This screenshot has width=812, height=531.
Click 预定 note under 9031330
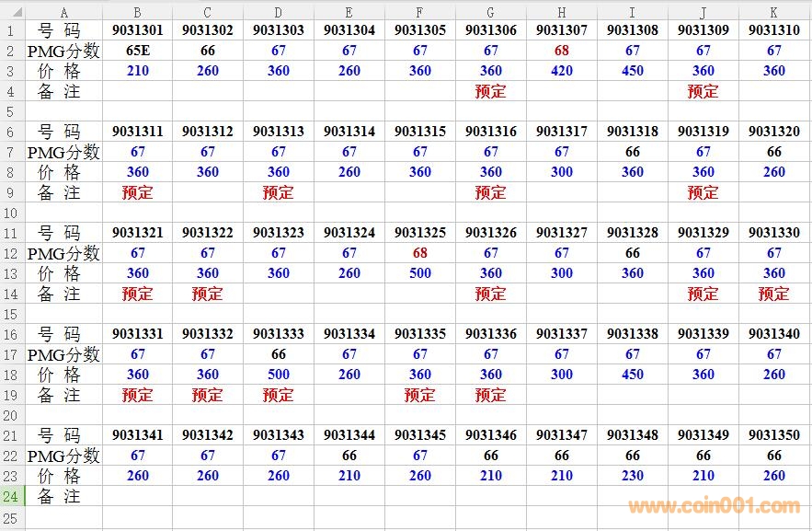pyautogui.click(x=773, y=294)
